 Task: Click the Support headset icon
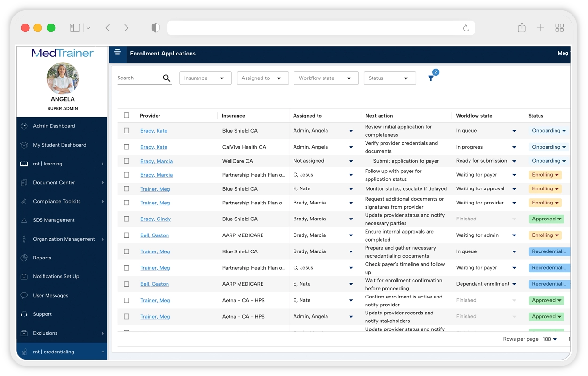click(24, 314)
